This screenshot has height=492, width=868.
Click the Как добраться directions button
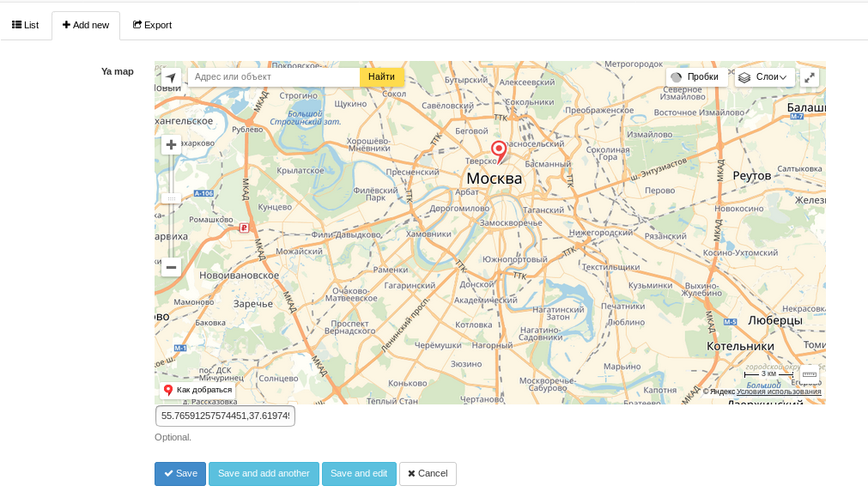[197, 390]
